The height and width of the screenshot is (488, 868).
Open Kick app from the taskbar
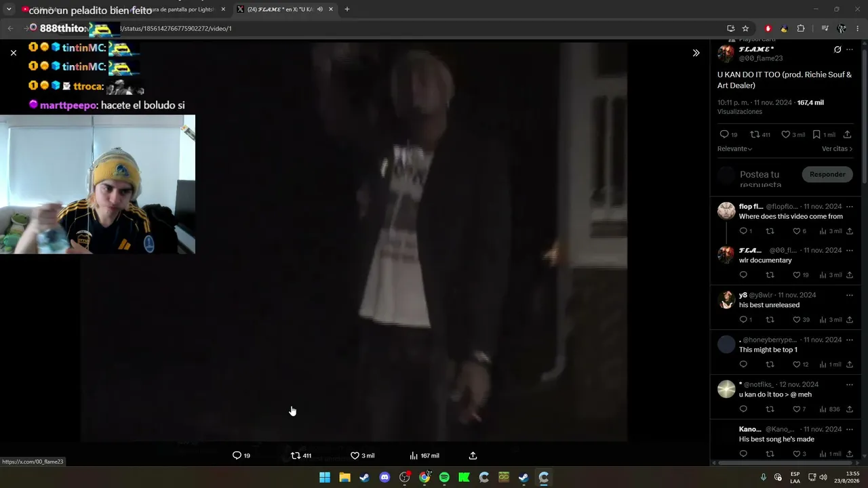coord(464,477)
